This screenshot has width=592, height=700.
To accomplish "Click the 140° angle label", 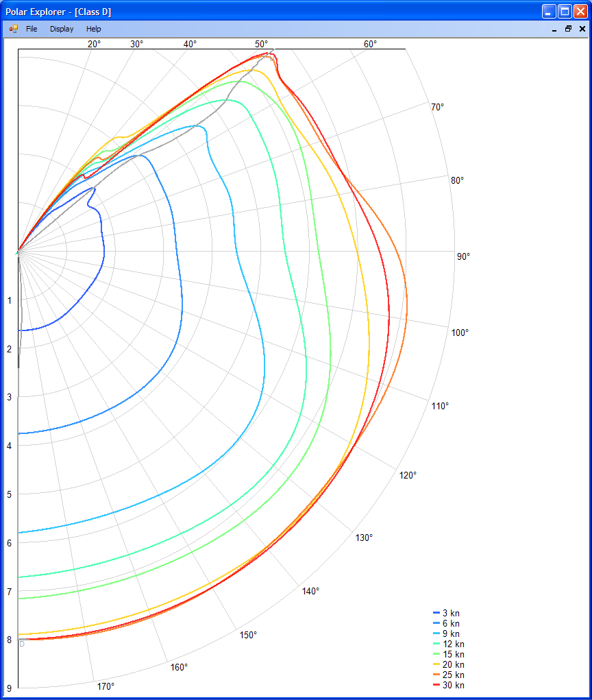I will [310, 591].
